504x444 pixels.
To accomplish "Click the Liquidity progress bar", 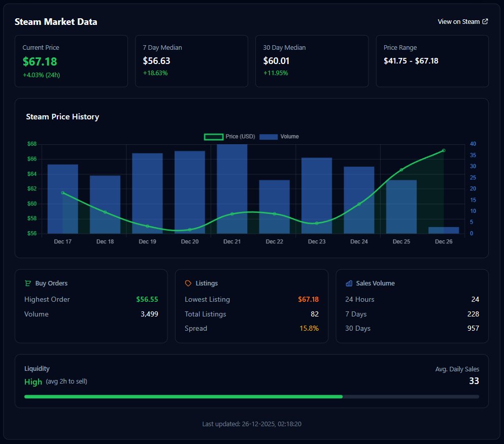I will pos(252,397).
